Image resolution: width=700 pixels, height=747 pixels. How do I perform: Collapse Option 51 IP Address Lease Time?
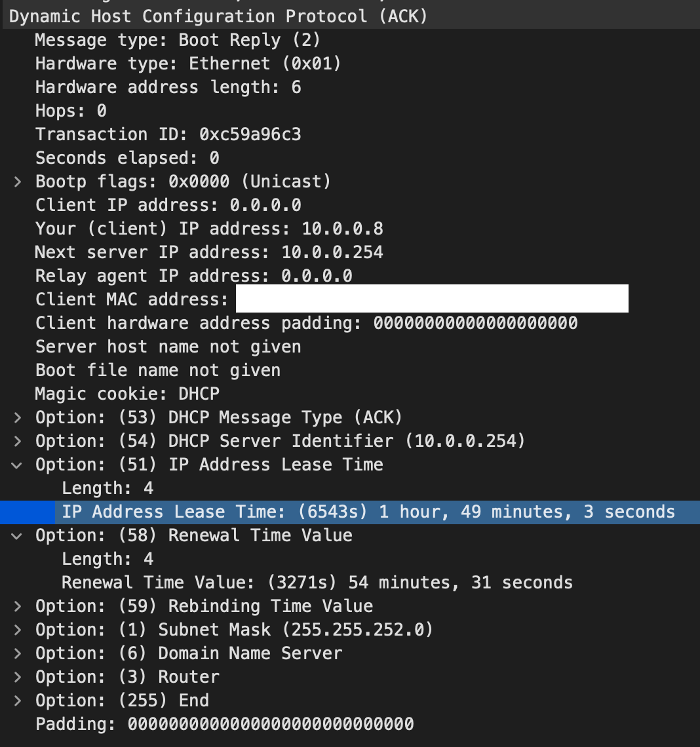[x=16, y=465]
